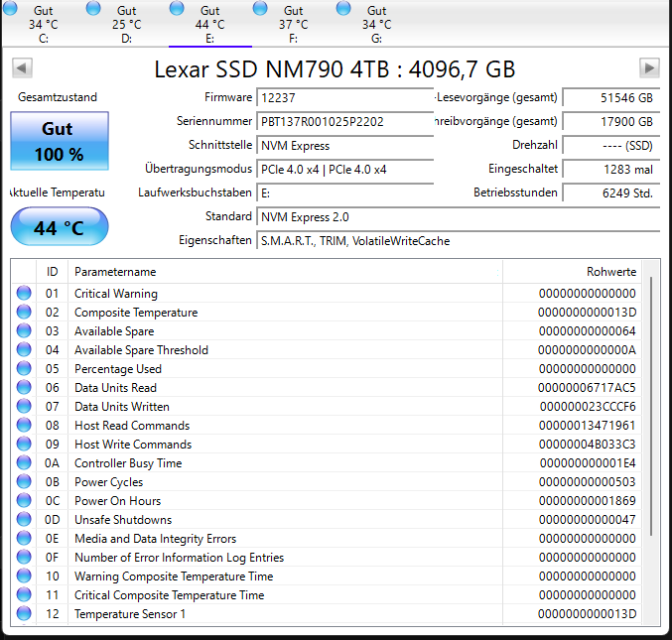Screen dimensions: 672x640
Task: Select drive D: tab
Action: coord(126,24)
